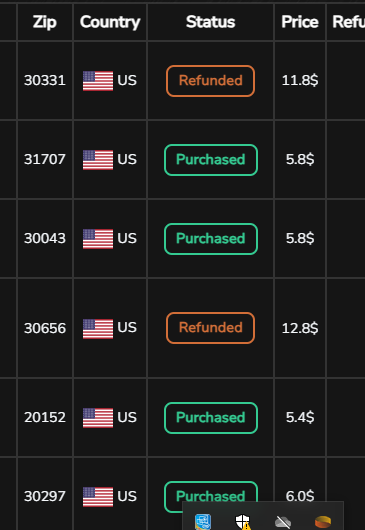Sort by the Status column header
The width and height of the screenshot is (365, 530).
pyautogui.click(x=211, y=22)
